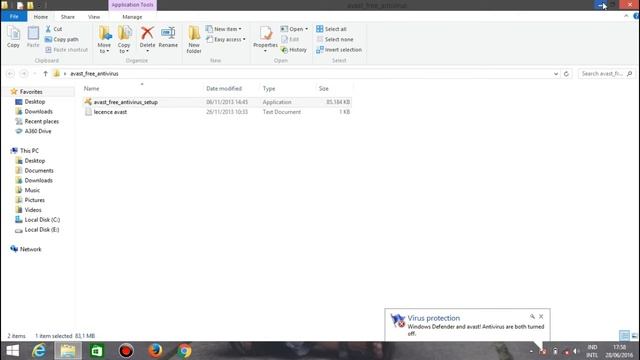This screenshot has width=640, height=360.
Task: Rename the selected file
Action: (x=168, y=37)
